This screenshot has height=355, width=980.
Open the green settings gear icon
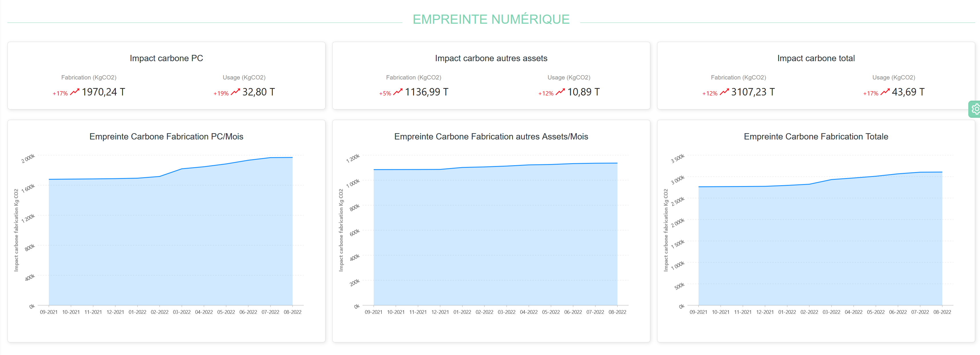point(975,109)
